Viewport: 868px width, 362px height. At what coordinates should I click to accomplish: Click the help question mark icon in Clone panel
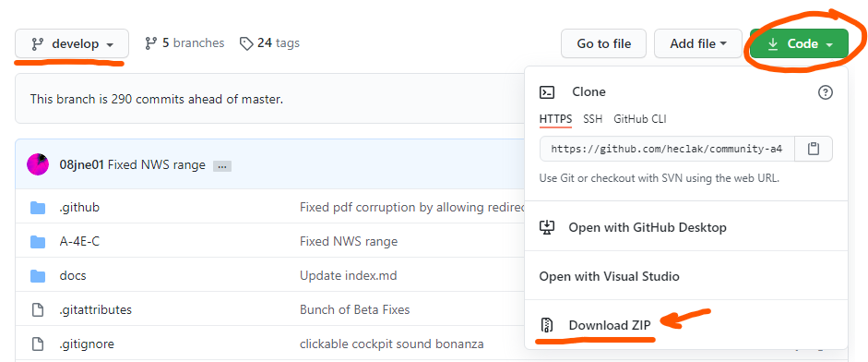pyautogui.click(x=825, y=92)
